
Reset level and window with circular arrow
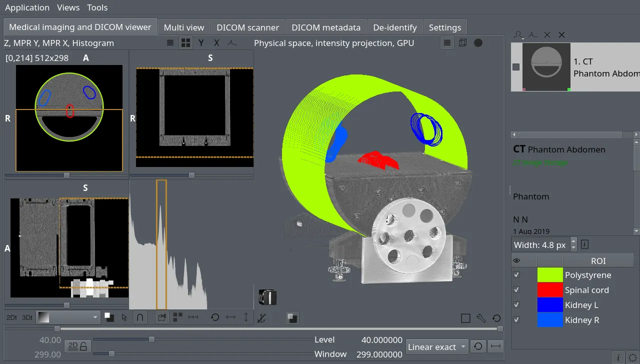tap(478, 346)
